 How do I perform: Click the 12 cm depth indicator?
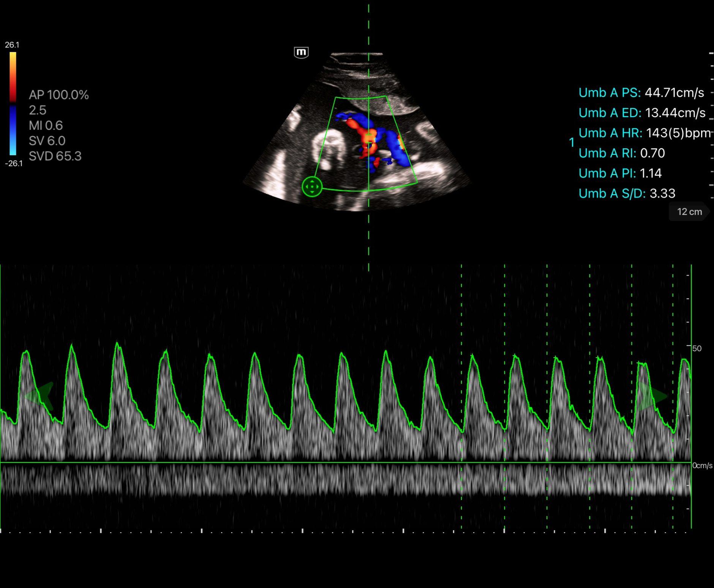tap(689, 212)
